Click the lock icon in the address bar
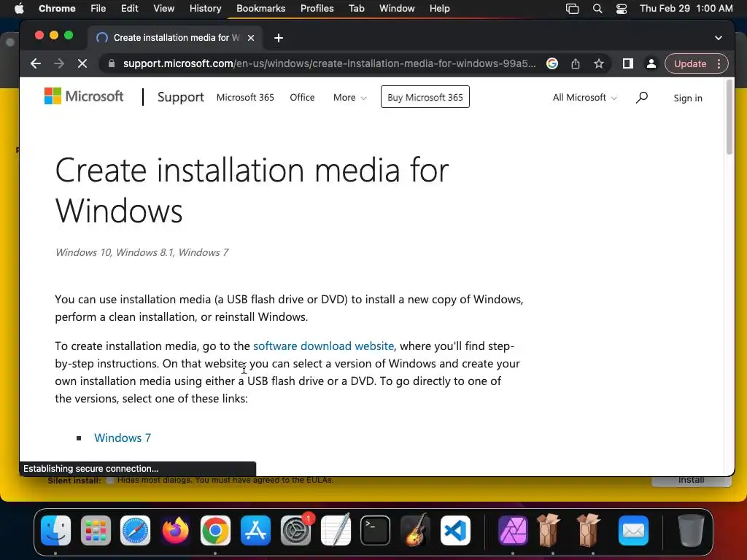The image size is (747, 560). coord(112,63)
